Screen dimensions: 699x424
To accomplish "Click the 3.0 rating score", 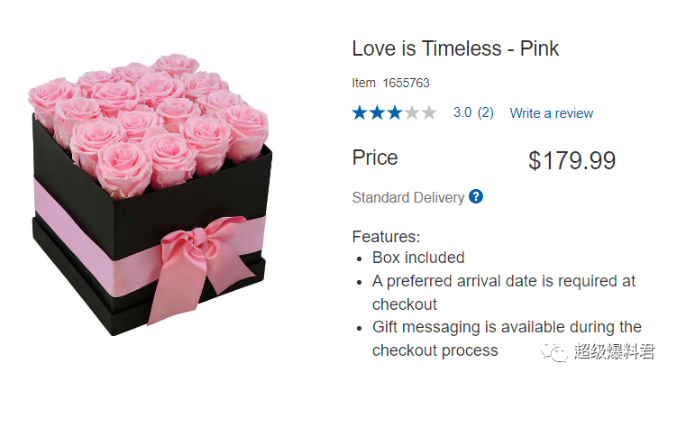I will (462, 113).
